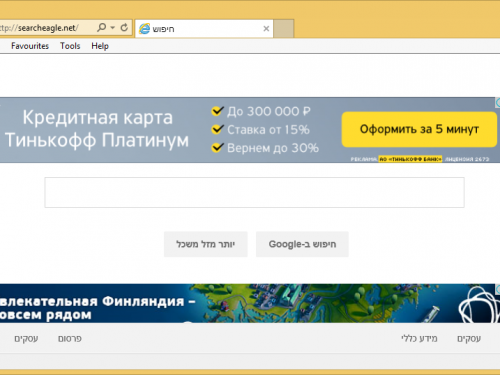Click the Internet Explorer icon on the tab
500x375 pixels.
coord(144,29)
